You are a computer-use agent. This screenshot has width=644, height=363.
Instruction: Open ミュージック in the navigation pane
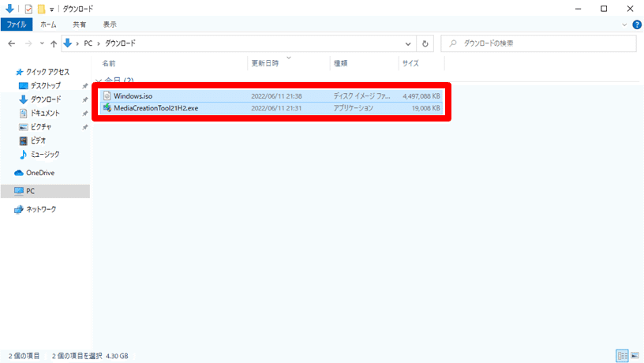[45, 155]
